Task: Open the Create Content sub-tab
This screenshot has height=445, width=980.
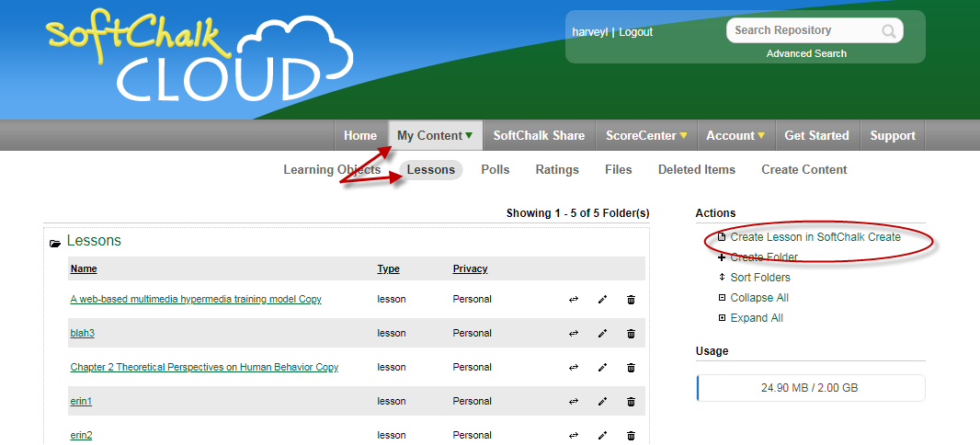Action: (x=803, y=169)
